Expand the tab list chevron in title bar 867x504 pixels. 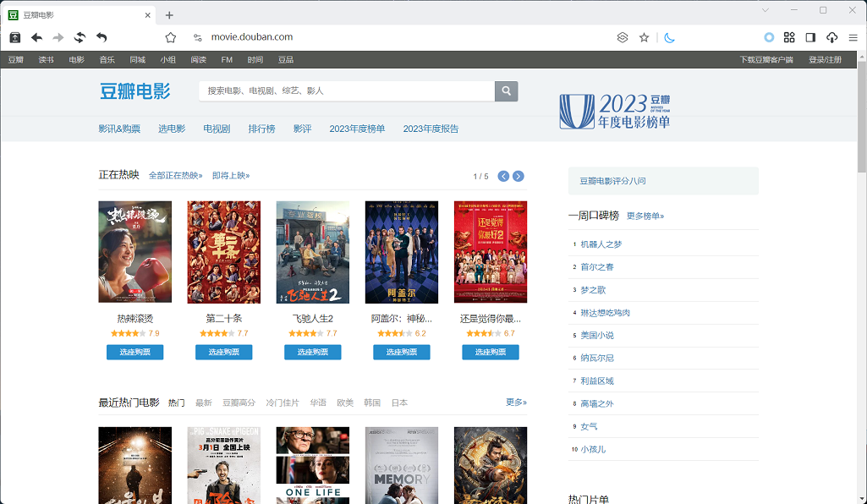point(765,10)
